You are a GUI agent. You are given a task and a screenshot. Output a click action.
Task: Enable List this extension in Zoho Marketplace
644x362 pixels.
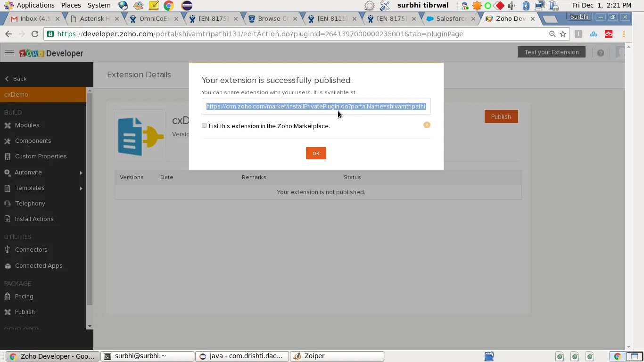pos(204,125)
